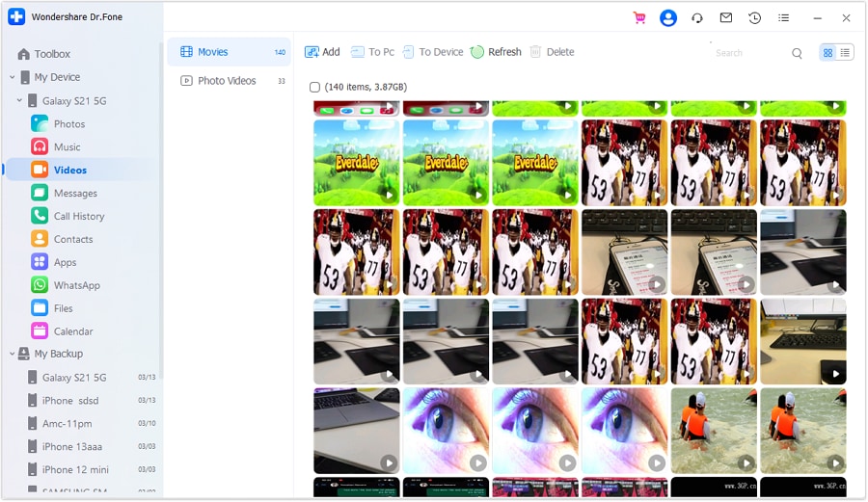Click the headset support icon
This screenshot has height=502, width=868.
[x=697, y=18]
